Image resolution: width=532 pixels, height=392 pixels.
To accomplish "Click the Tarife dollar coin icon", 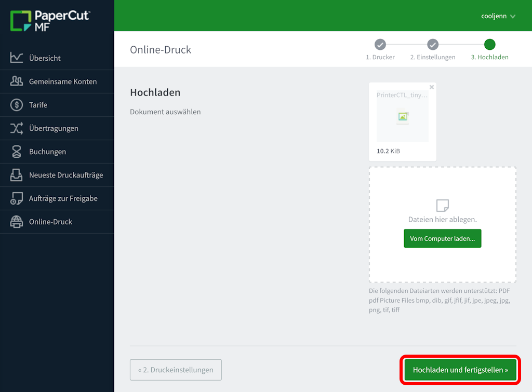I will click(x=17, y=105).
